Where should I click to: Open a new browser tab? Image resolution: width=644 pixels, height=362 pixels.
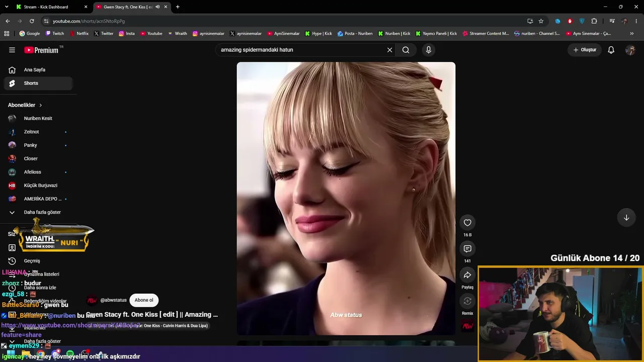tap(178, 7)
